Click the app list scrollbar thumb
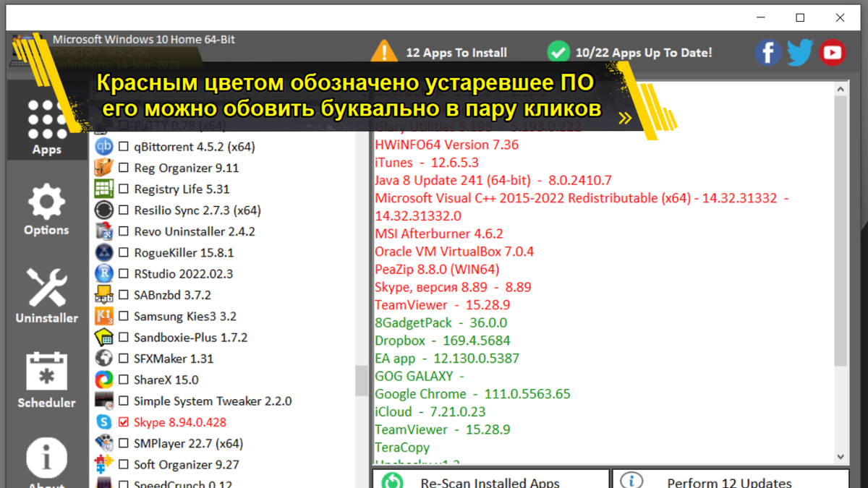Screen dimensions: 868x488 tap(361, 380)
